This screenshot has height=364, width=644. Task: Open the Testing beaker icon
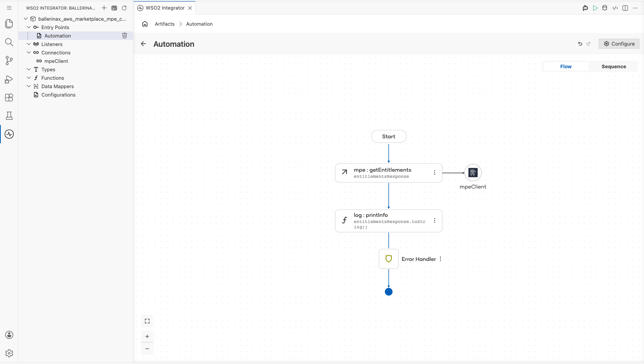coord(9,116)
